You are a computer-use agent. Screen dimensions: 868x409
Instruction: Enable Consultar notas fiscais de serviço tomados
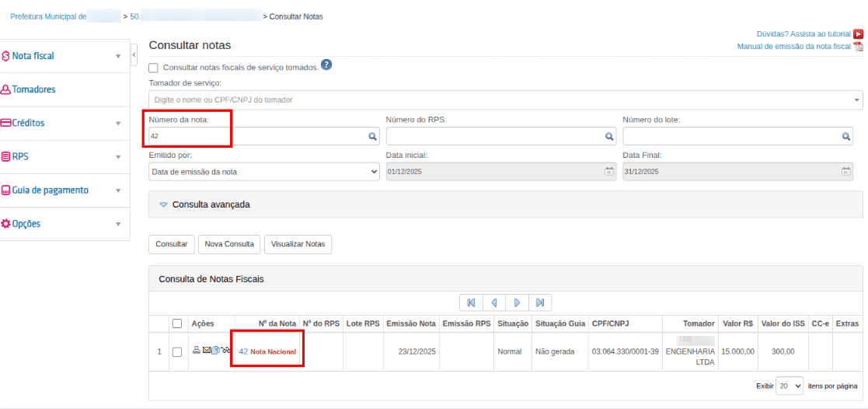154,68
